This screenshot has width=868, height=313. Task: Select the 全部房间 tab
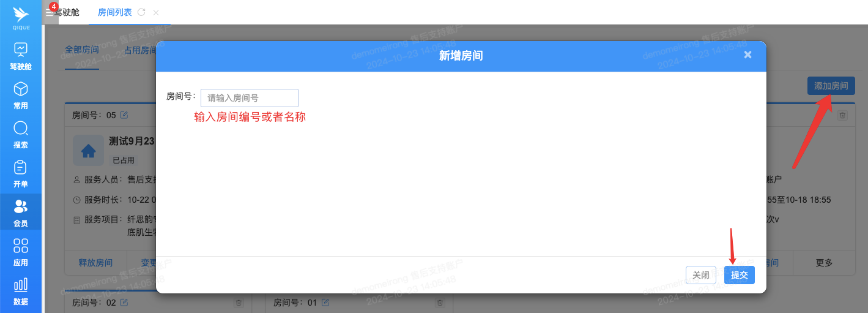point(82,50)
